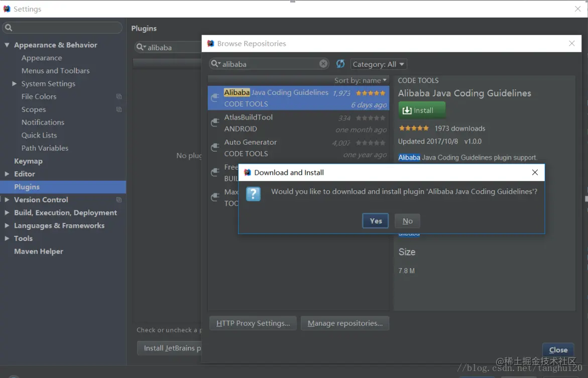Click the highlighted Alibaba link in description

click(x=409, y=158)
